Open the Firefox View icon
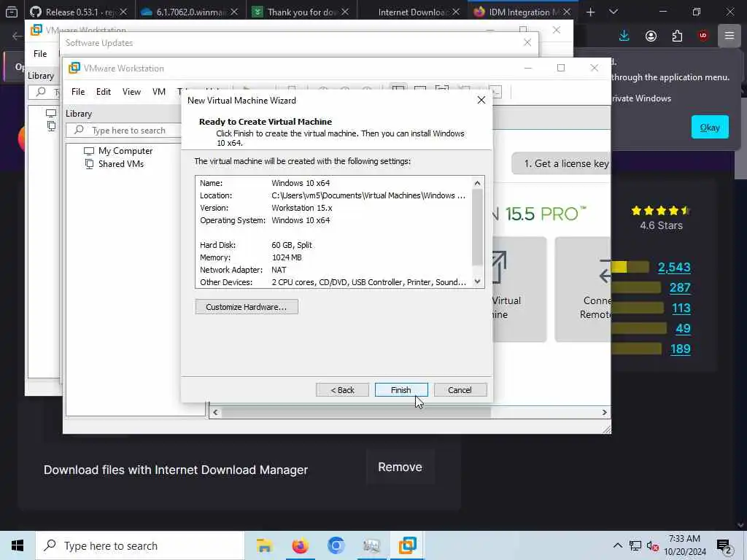Image resolution: width=747 pixels, height=560 pixels. tap(12, 12)
